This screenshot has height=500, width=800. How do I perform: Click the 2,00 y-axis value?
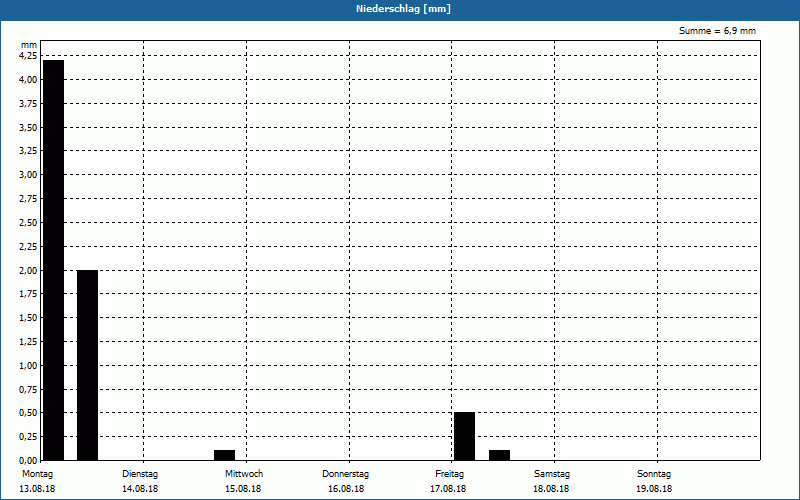click(x=28, y=270)
